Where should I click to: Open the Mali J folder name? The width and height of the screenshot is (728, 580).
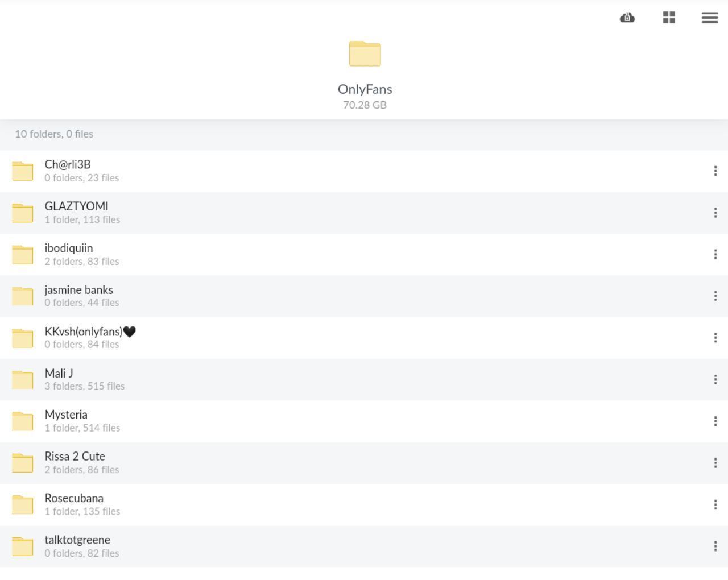point(59,373)
